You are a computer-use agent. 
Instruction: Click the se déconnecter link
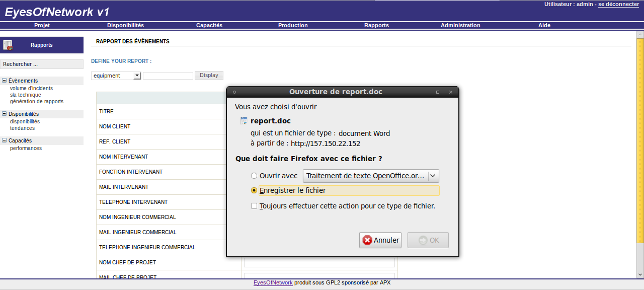pos(618,4)
